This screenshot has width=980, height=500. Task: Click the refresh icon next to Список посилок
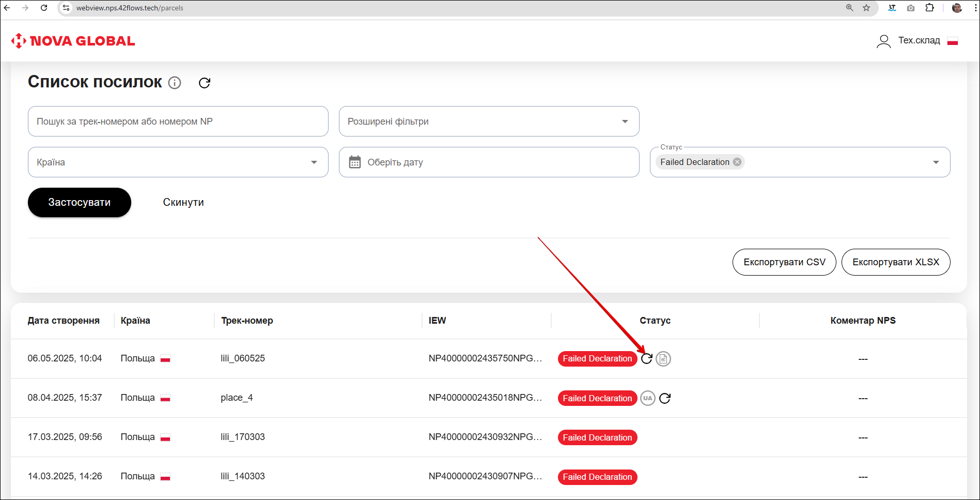tap(205, 83)
